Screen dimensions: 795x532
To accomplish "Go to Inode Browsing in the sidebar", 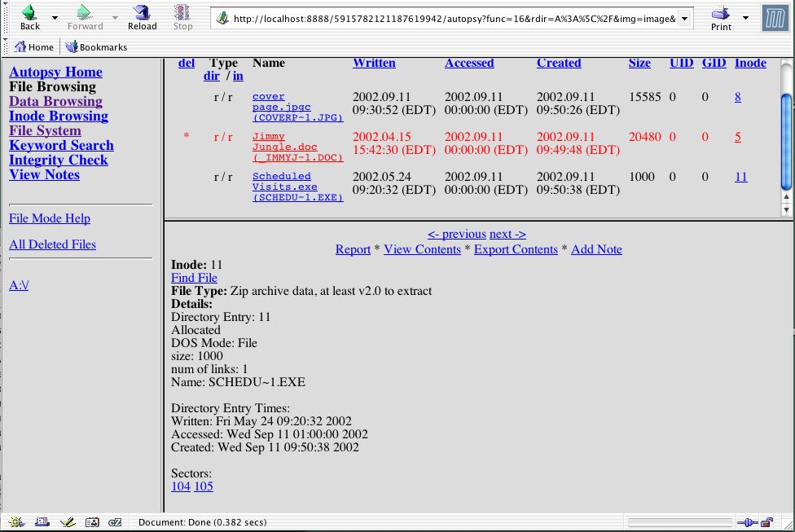I will pyautogui.click(x=58, y=116).
